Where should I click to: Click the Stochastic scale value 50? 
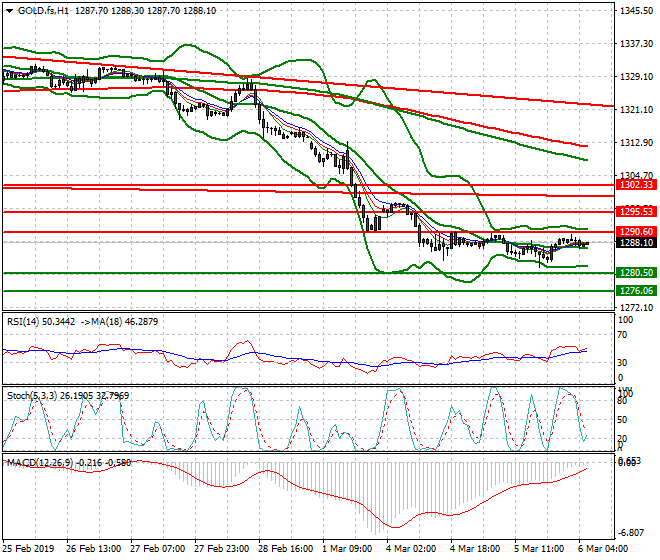(622, 420)
